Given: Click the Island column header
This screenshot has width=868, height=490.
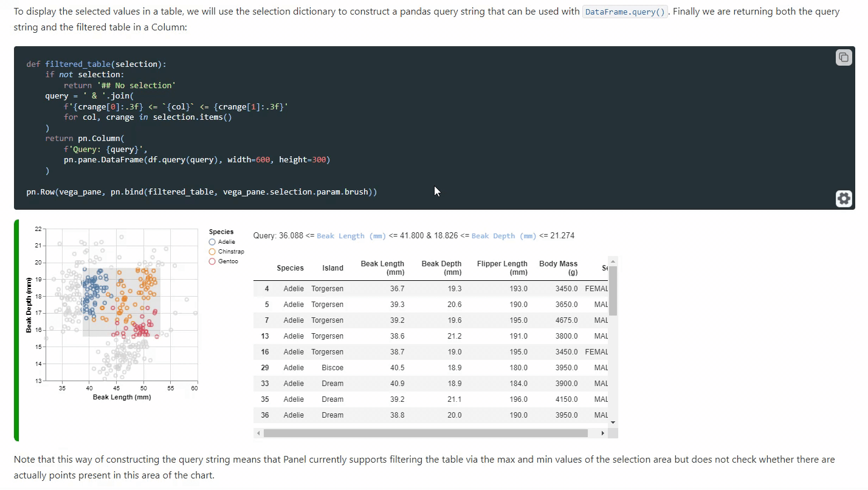Looking at the screenshot, I should [x=332, y=268].
